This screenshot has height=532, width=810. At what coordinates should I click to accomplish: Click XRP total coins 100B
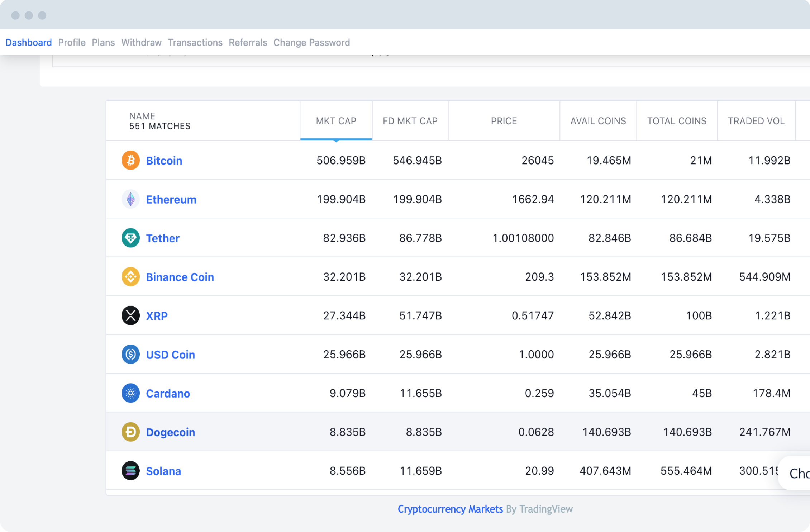tap(699, 315)
